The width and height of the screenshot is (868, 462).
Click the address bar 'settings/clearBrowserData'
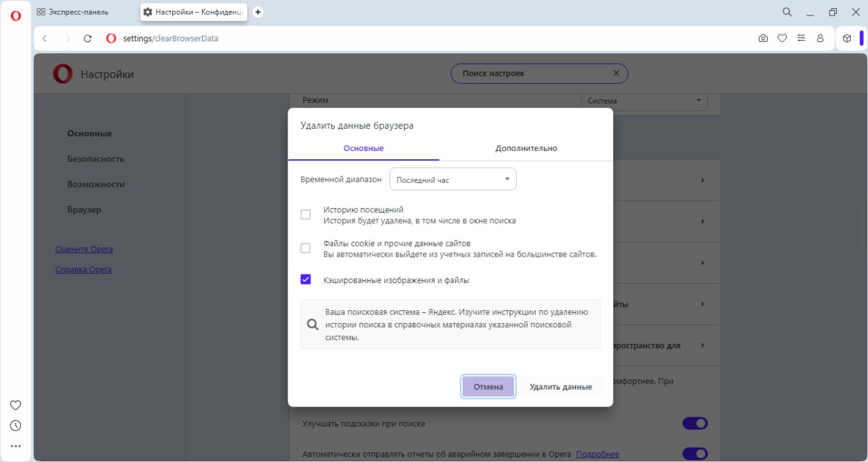(x=170, y=39)
